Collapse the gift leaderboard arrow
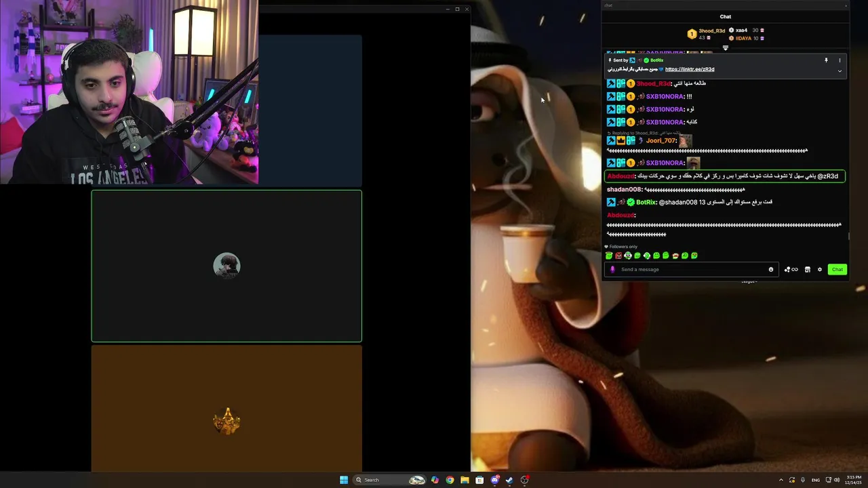868x488 pixels. [726, 48]
